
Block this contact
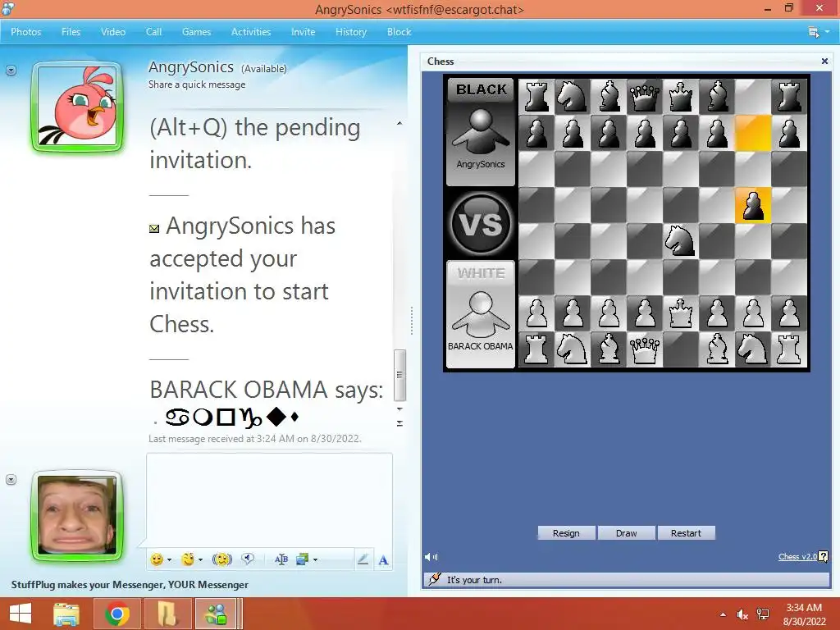click(x=399, y=32)
